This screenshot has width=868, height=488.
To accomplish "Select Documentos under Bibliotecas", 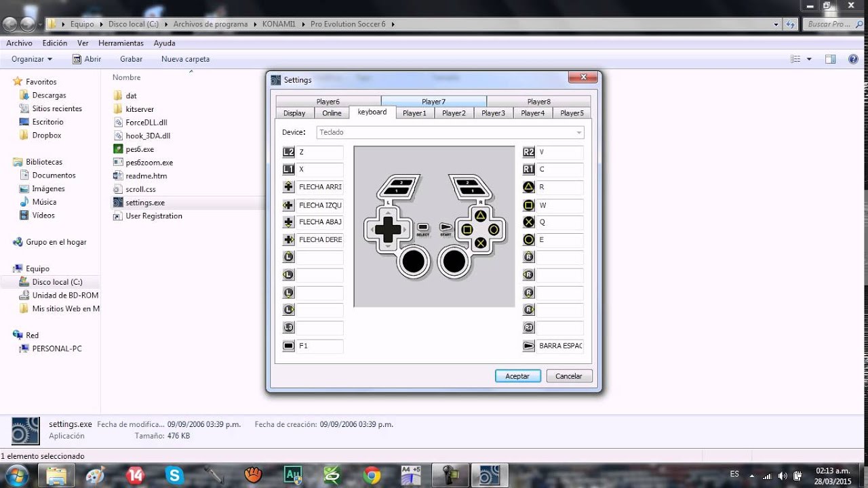I will pos(54,176).
